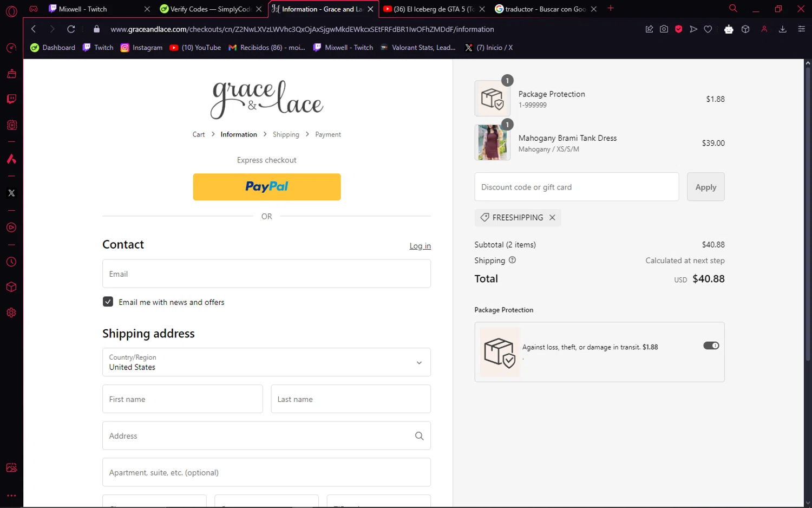The image size is (812, 508).
Task: Switch to traductor Google search tab
Action: point(545,9)
